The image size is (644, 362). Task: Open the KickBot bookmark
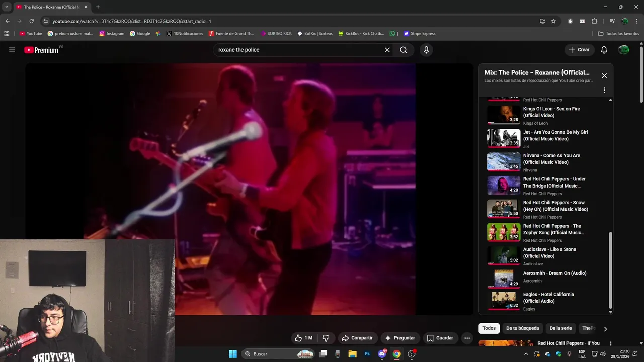(361, 34)
